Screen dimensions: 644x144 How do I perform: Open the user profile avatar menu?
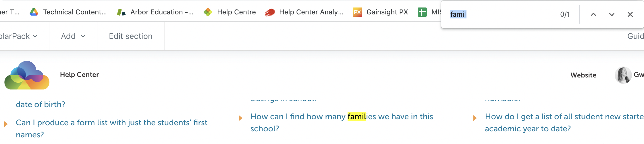623,75
